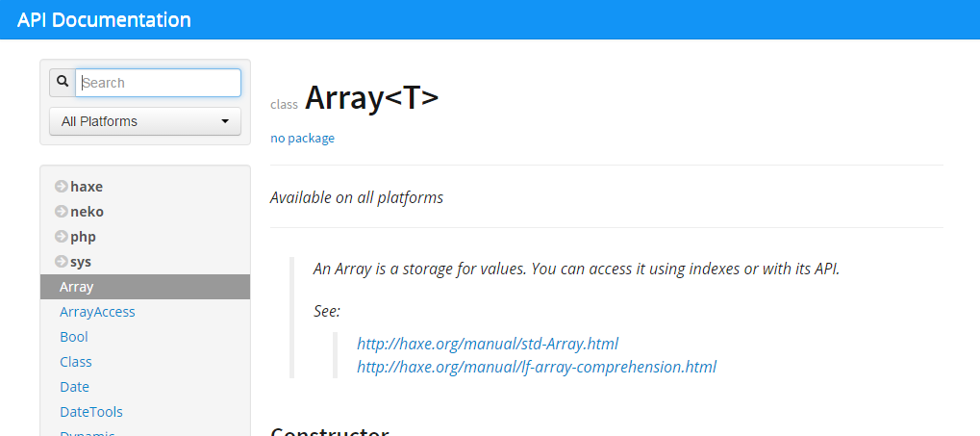Select Array in the sidebar list

[145, 287]
